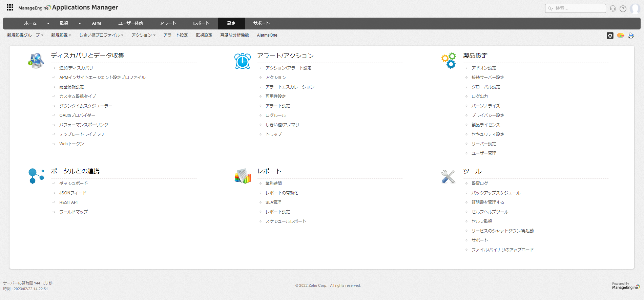This screenshot has width=644, height=300.
Task: Expand the しきい値プロファイル dropdown
Action: [101, 35]
